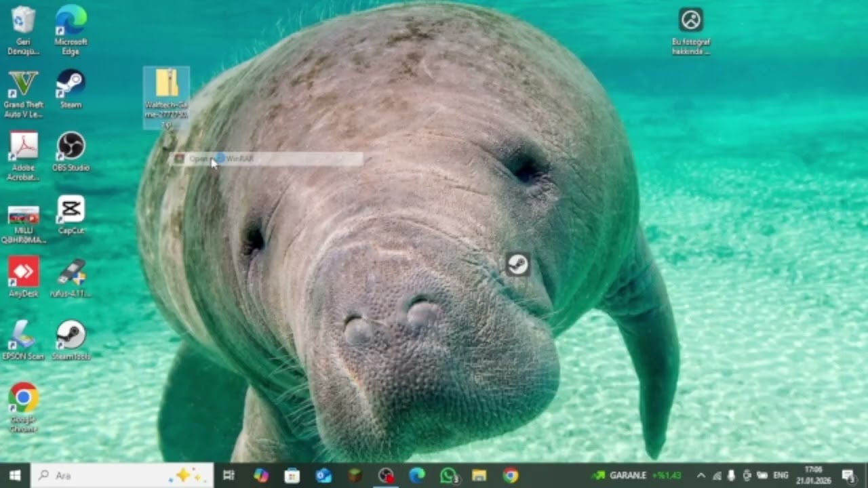This screenshot has height=488, width=868.
Task: Open Edge browser from the taskbar
Action: [x=417, y=476]
